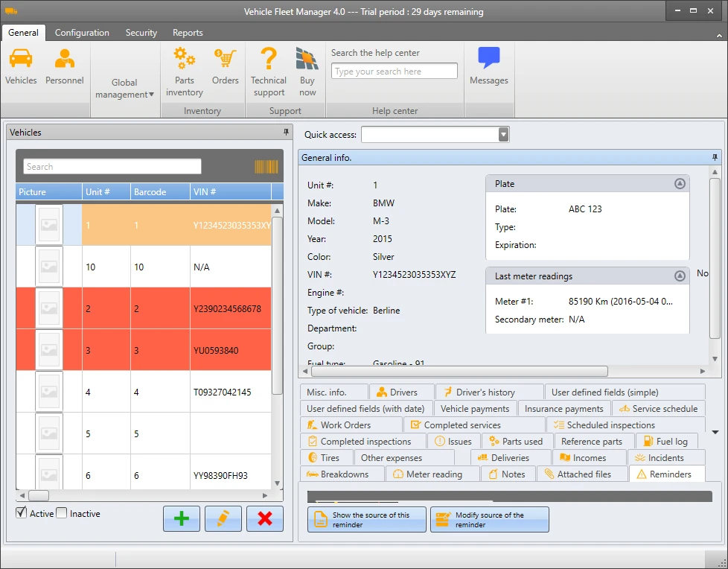The height and width of the screenshot is (569, 728).
Task: Click the help center search field
Action: tap(395, 71)
